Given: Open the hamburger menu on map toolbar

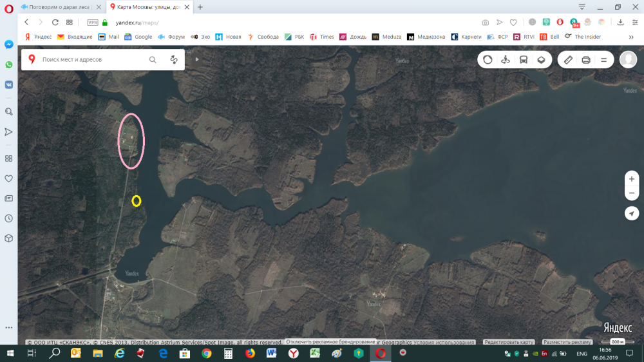Looking at the screenshot, I should click(x=604, y=60).
